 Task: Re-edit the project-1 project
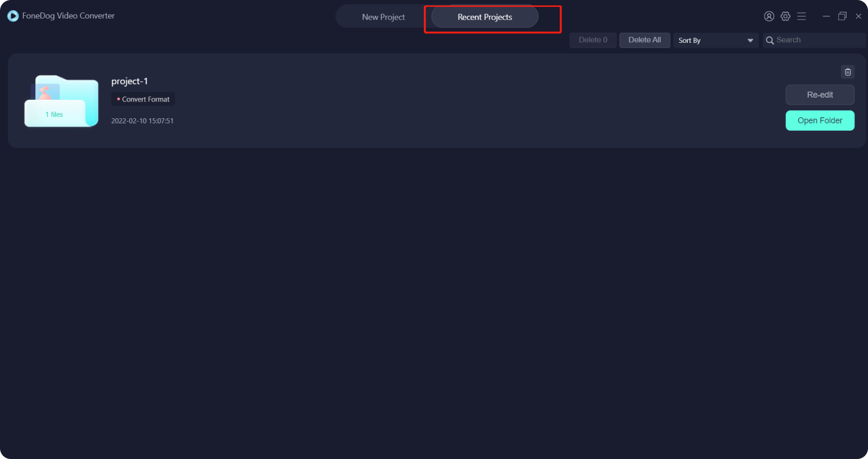pos(819,95)
